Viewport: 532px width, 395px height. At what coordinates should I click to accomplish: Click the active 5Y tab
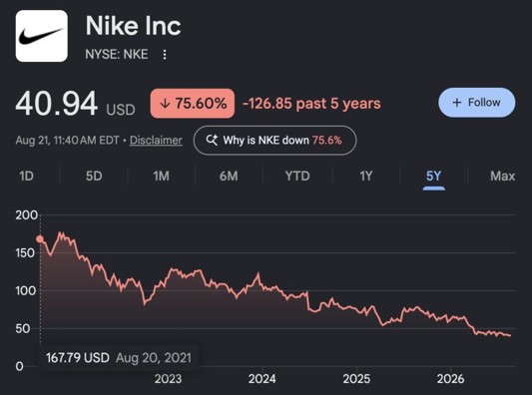433,176
